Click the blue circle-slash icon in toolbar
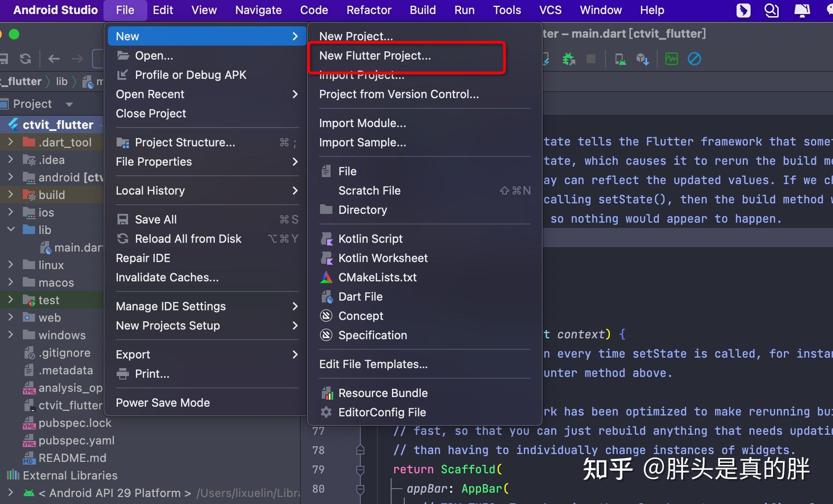This screenshot has height=504, width=833. point(694,59)
